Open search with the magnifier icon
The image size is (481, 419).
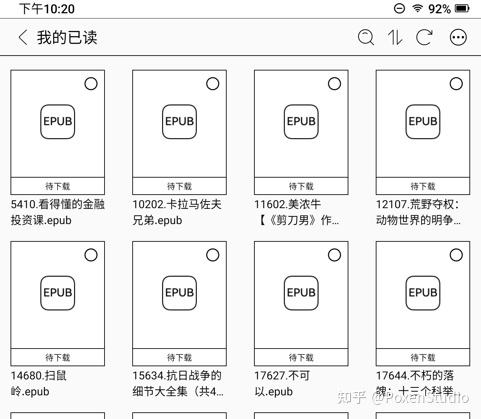pyautogui.click(x=366, y=37)
